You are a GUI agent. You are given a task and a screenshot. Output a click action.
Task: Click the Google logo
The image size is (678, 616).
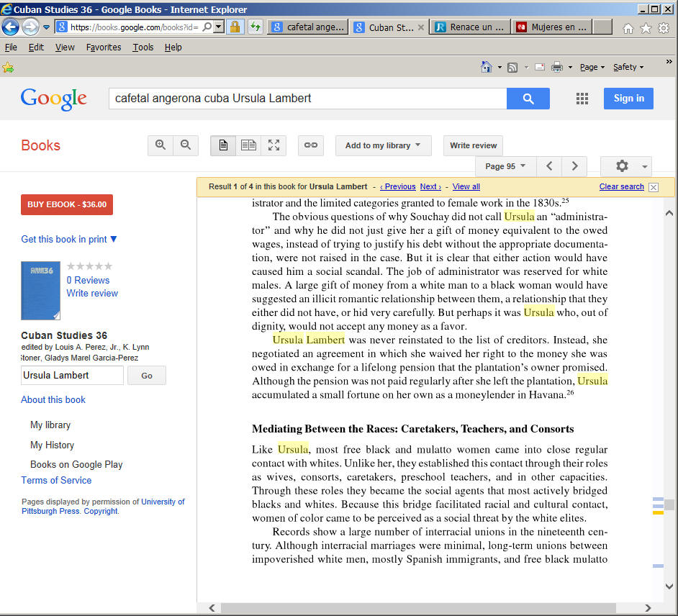click(53, 99)
